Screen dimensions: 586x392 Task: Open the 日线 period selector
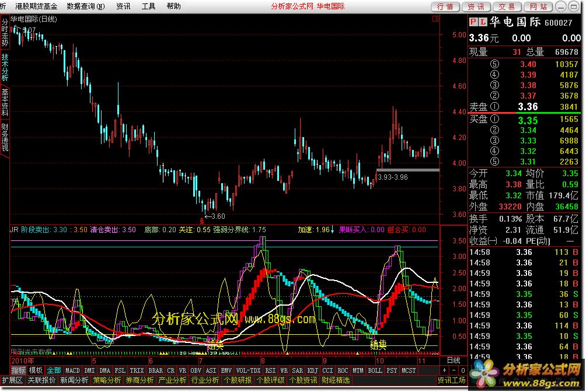pos(454,360)
